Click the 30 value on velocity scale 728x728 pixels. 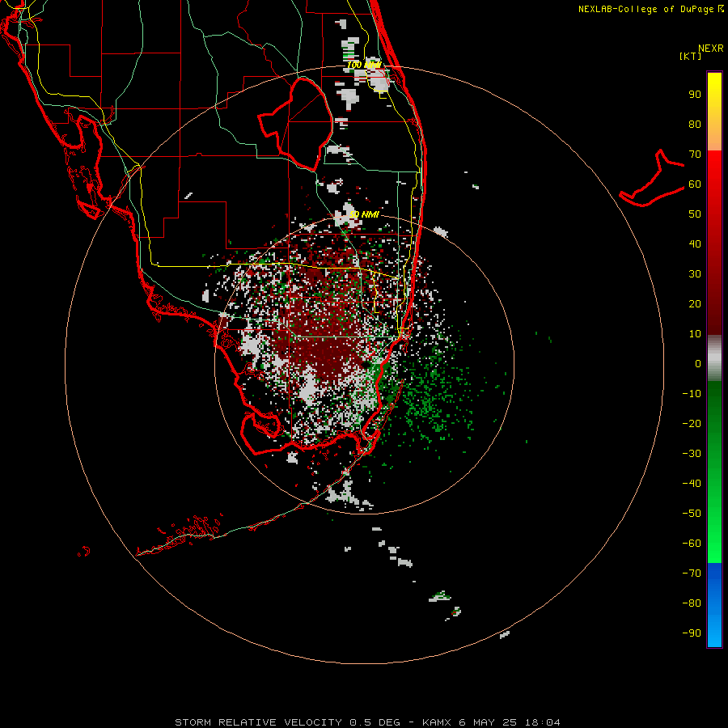[x=695, y=274]
